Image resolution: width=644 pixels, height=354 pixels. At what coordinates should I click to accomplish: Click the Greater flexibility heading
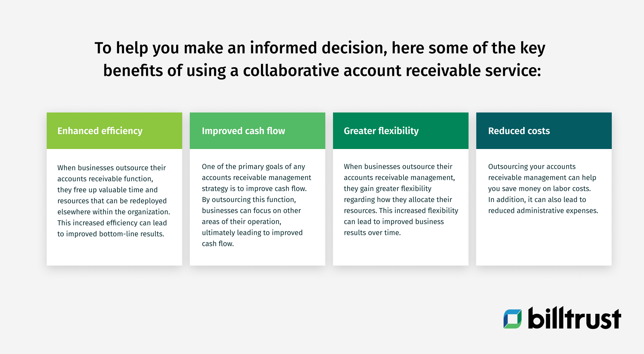381,131
